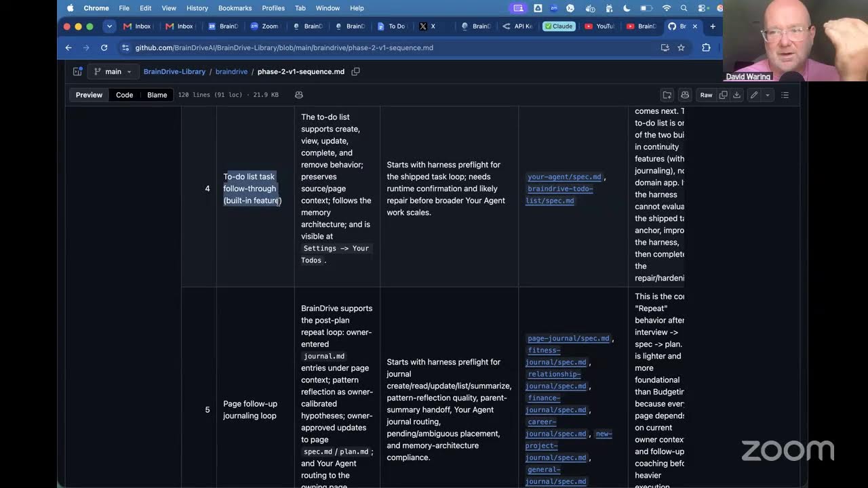The height and width of the screenshot is (488, 868).
Task: Open braindrive-todo-list/spec.md link
Action: point(559,195)
